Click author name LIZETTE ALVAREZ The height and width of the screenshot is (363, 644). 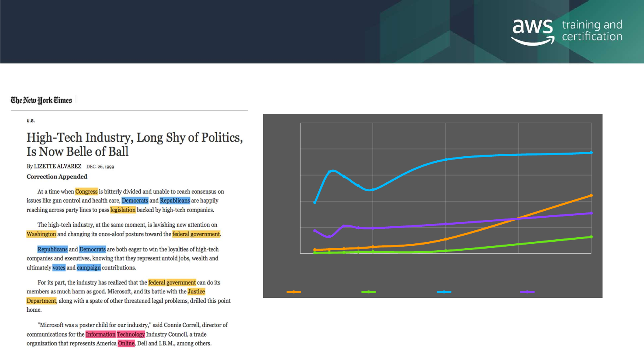pos(57,166)
